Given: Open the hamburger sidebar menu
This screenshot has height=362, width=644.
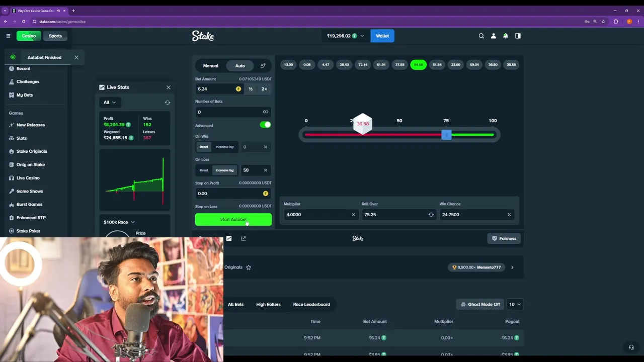Looking at the screenshot, I should click(x=8, y=36).
